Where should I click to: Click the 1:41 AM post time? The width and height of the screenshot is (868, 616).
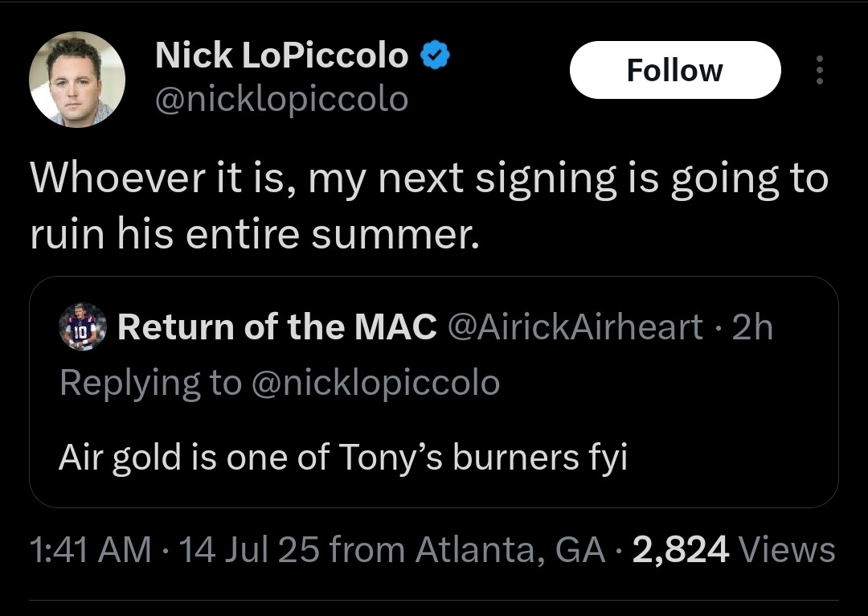pos(90,551)
